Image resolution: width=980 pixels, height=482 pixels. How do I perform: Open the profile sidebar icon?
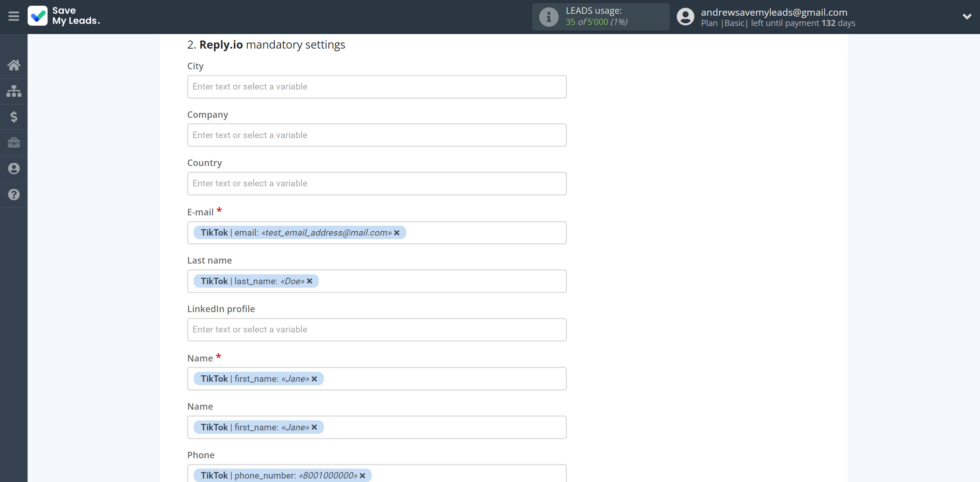click(x=14, y=169)
